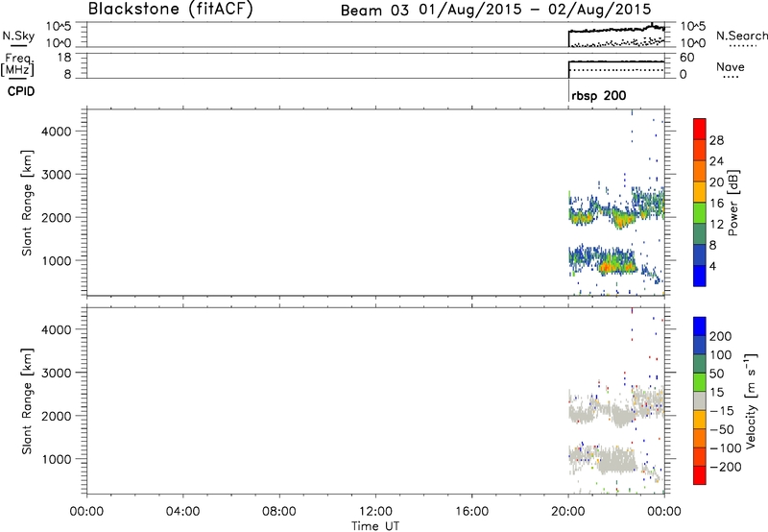This screenshot has height=532, width=768.
Task: Click the light green 12–16 dB Power segment
Action: click(x=700, y=212)
